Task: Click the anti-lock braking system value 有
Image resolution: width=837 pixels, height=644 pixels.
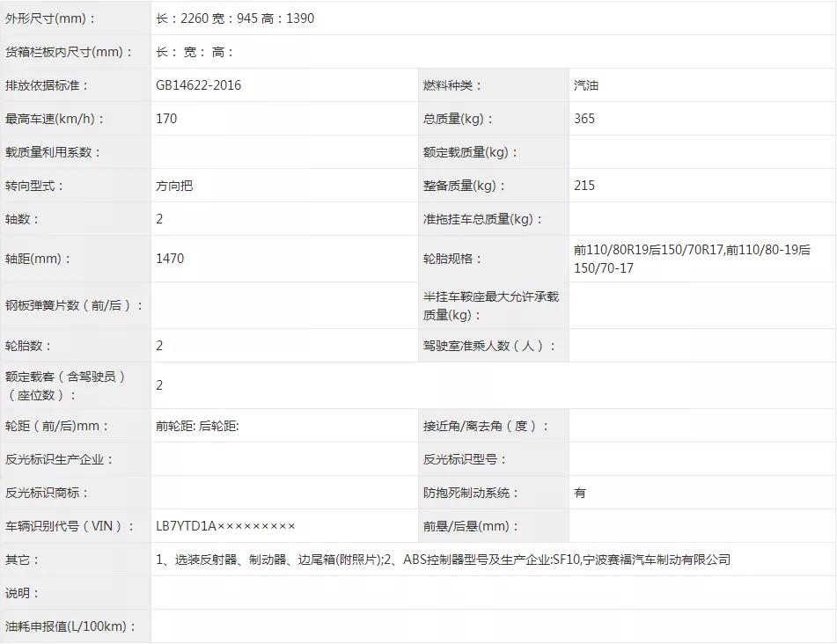Action: [x=580, y=493]
